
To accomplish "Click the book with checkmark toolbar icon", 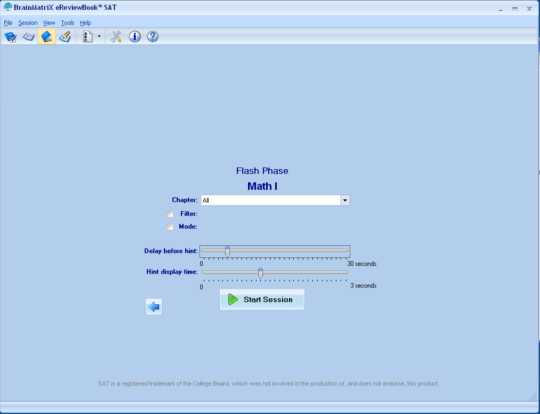I will click(11, 37).
